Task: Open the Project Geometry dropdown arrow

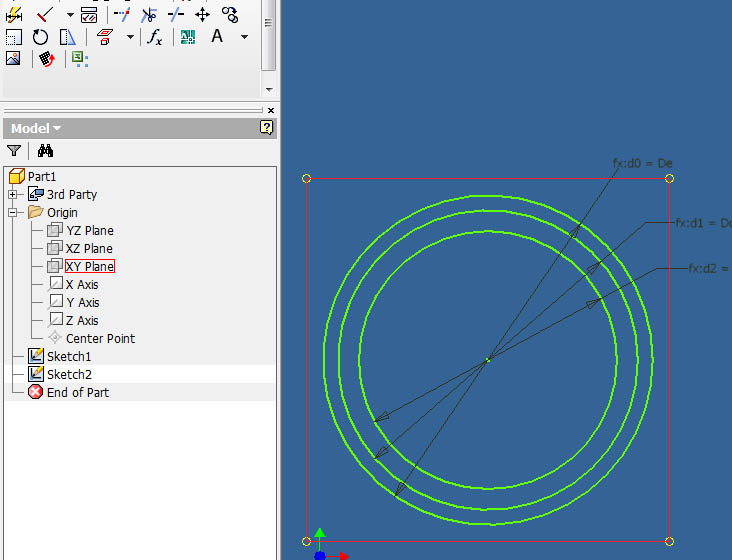Action: click(x=130, y=37)
